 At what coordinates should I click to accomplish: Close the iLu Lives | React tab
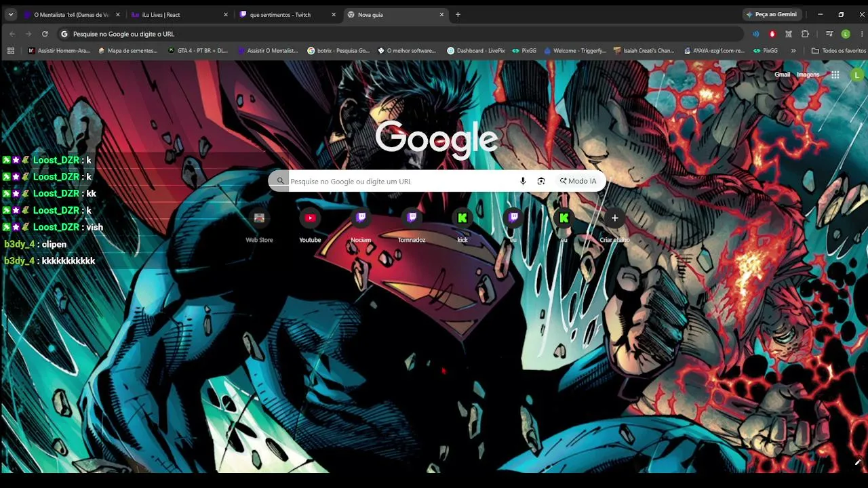pos(226,14)
